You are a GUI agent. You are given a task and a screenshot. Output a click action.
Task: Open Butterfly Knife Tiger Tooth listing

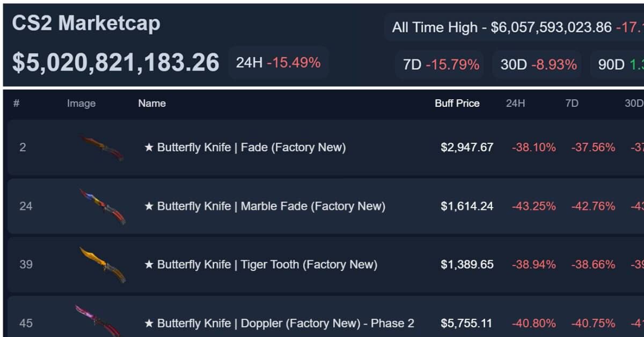[261, 265]
